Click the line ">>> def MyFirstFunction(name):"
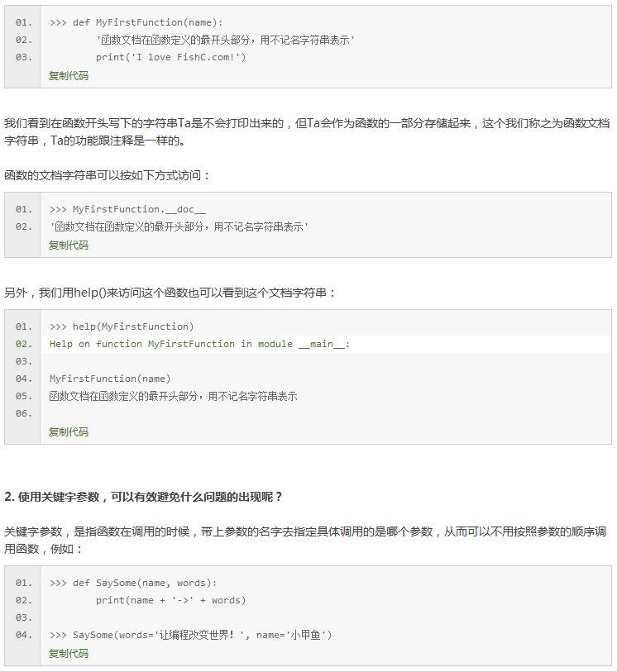 tap(136, 22)
